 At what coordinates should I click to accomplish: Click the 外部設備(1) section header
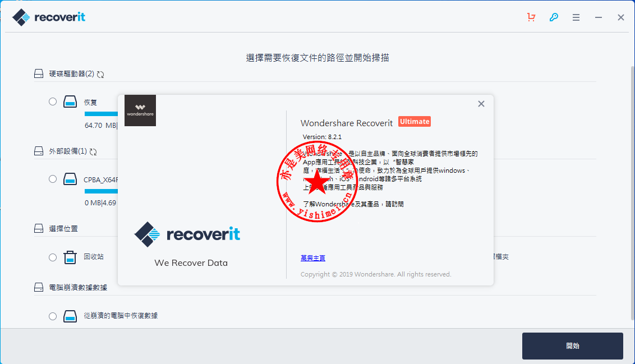68,151
